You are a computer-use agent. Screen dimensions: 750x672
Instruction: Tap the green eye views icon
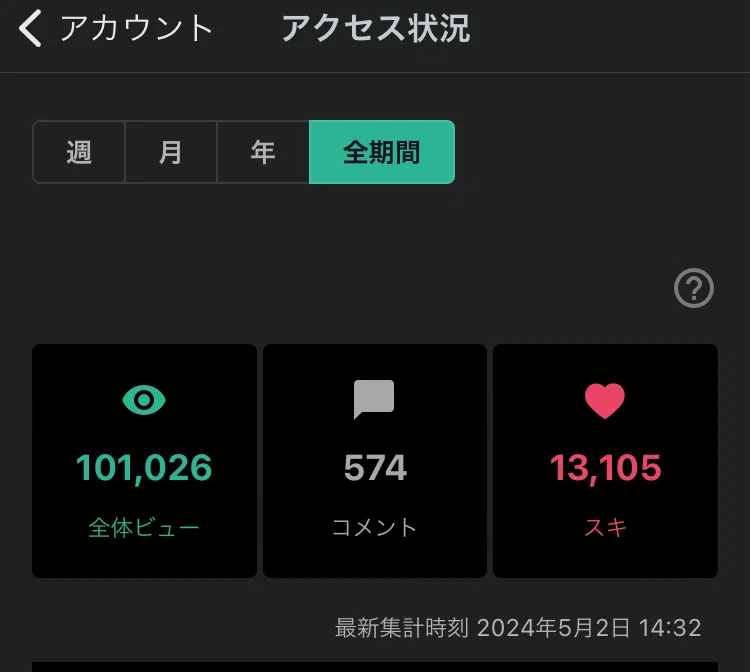click(x=144, y=400)
